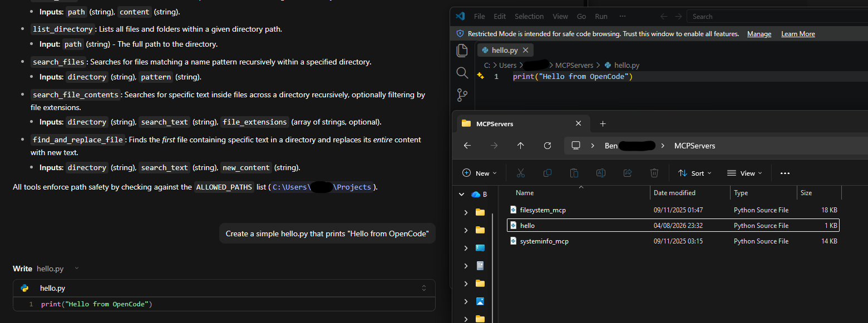Select the blue desktop icon in Explorer sidebar
The height and width of the screenshot is (323, 868).
480,248
